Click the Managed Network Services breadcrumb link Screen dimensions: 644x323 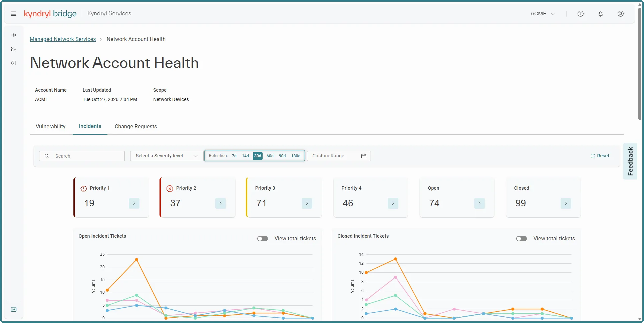(63, 39)
